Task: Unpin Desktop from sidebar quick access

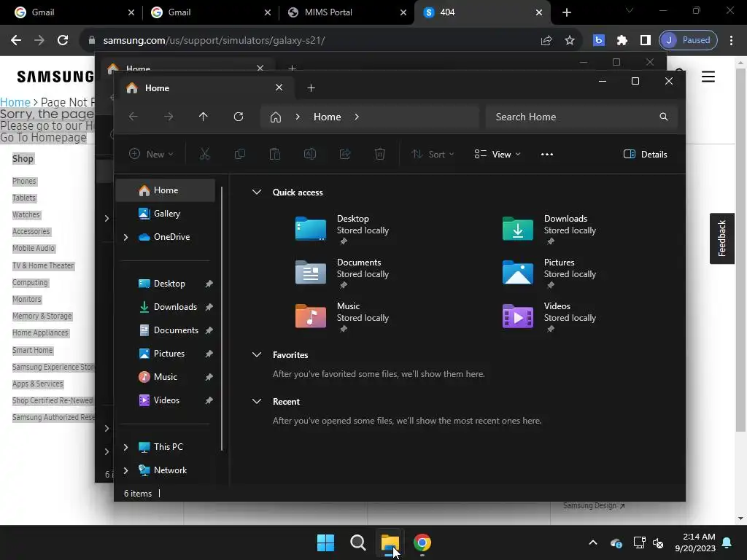Action: 209,284
